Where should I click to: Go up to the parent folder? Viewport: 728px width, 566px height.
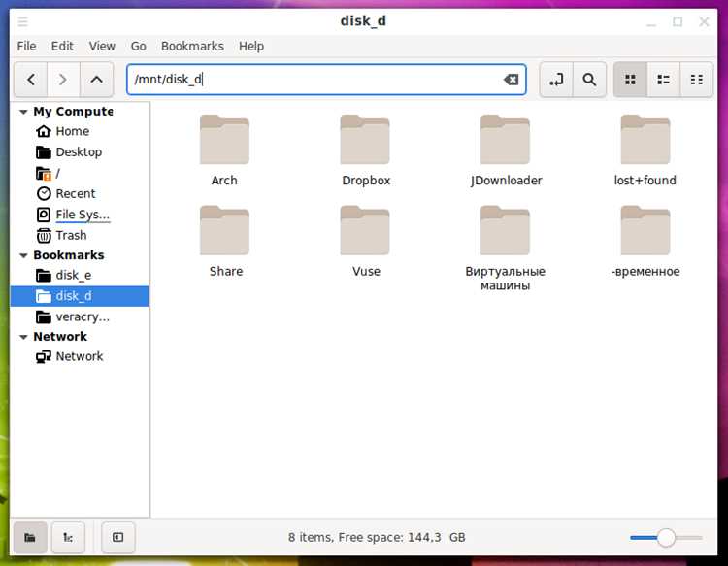pos(96,80)
